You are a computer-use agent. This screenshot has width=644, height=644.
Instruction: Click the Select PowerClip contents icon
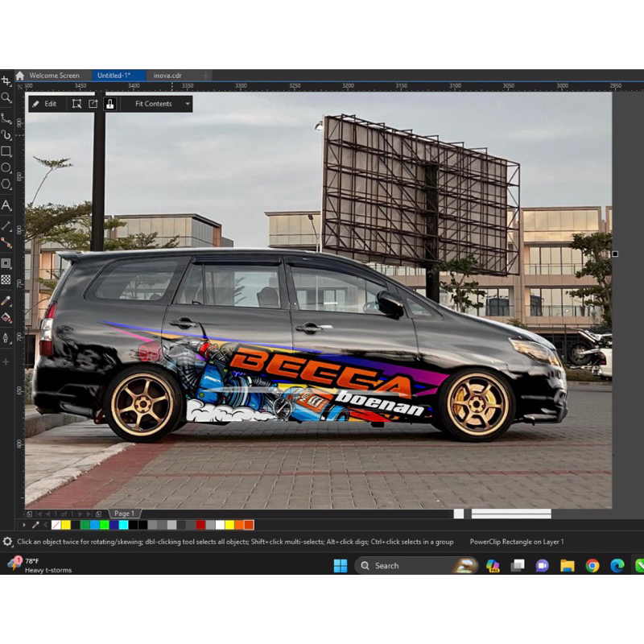[x=76, y=104]
